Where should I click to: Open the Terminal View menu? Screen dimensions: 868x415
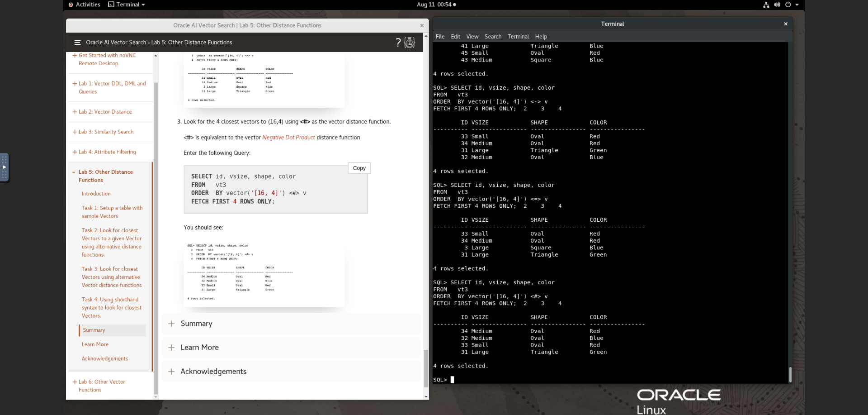coord(472,37)
